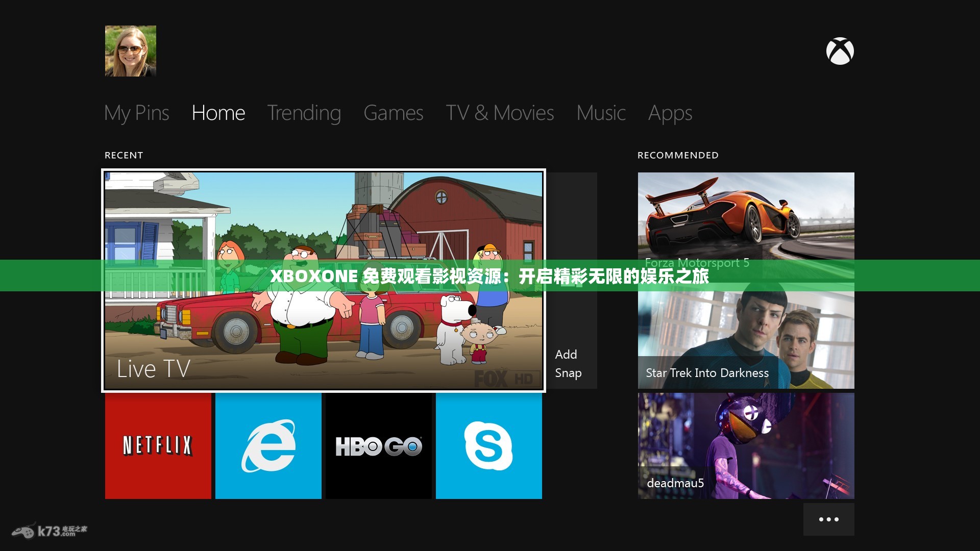Switch to Trending tab
The width and height of the screenshot is (980, 551).
click(x=305, y=112)
